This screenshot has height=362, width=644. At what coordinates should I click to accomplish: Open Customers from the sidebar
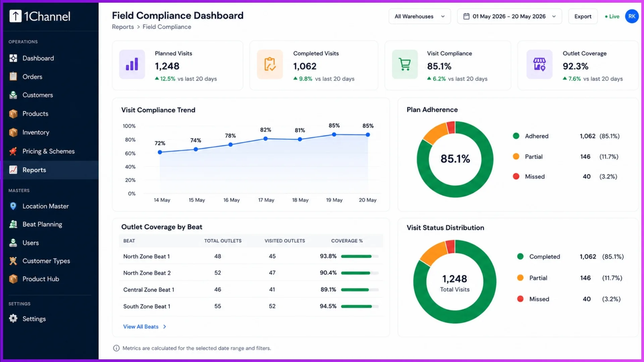click(x=51, y=95)
